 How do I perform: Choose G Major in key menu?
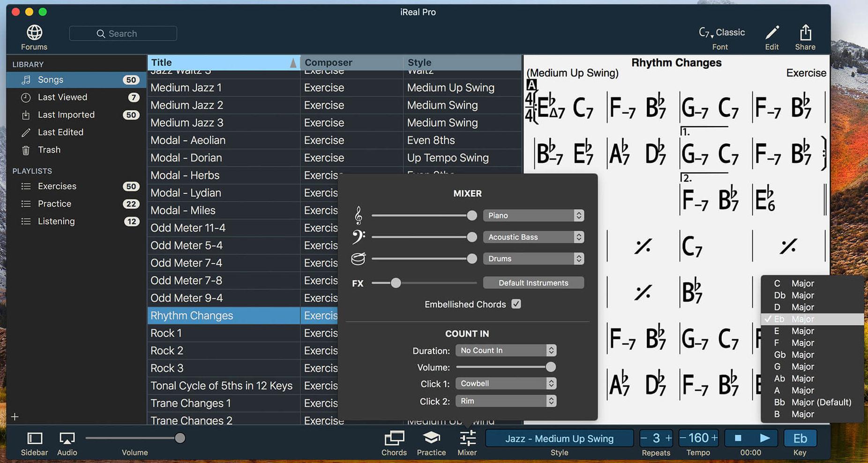813,367
